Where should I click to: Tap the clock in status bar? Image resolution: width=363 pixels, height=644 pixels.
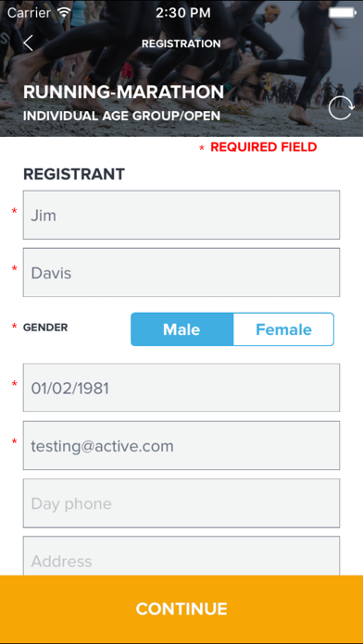(183, 12)
